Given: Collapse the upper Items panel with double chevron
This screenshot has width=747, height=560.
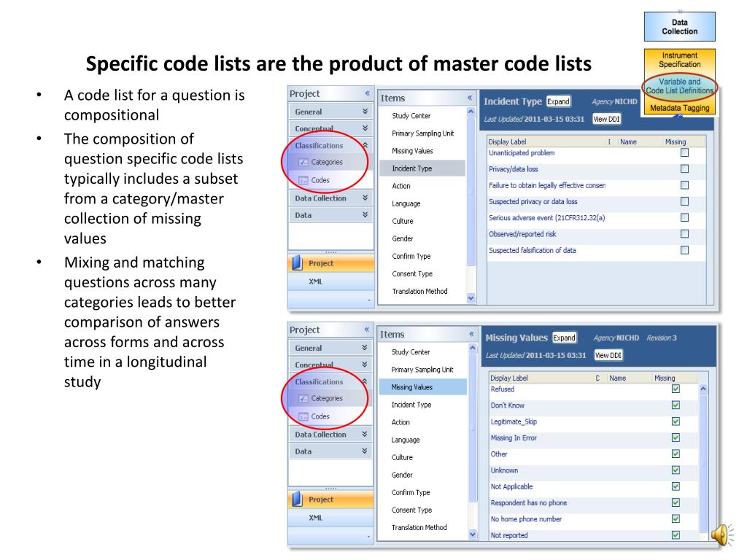Looking at the screenshot, I should [x=470, y=98].
